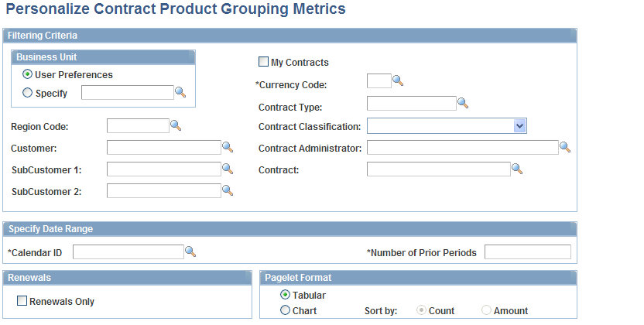Image resolution: width=644 pixels, height=325 pixels.
Task: Click Customer lookup magnifier icon
Action: [x=228, y=147]
